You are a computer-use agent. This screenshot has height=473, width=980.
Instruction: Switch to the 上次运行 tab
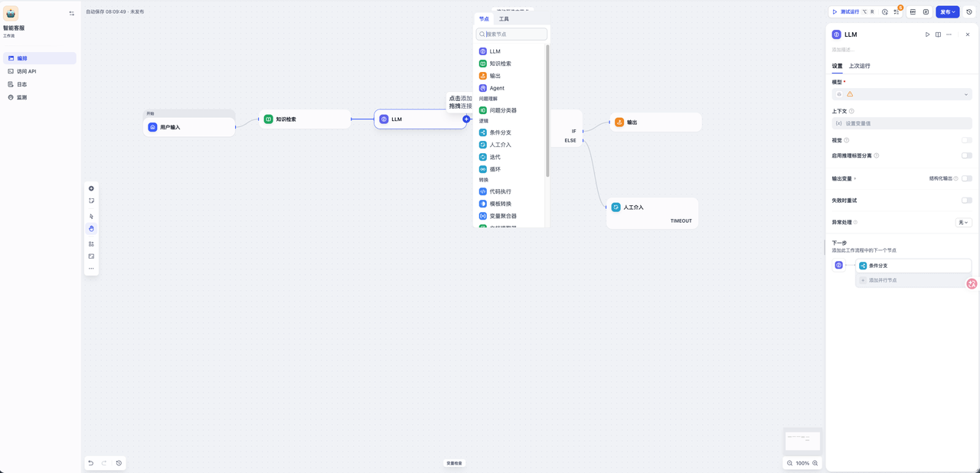[x=859, y=66]
